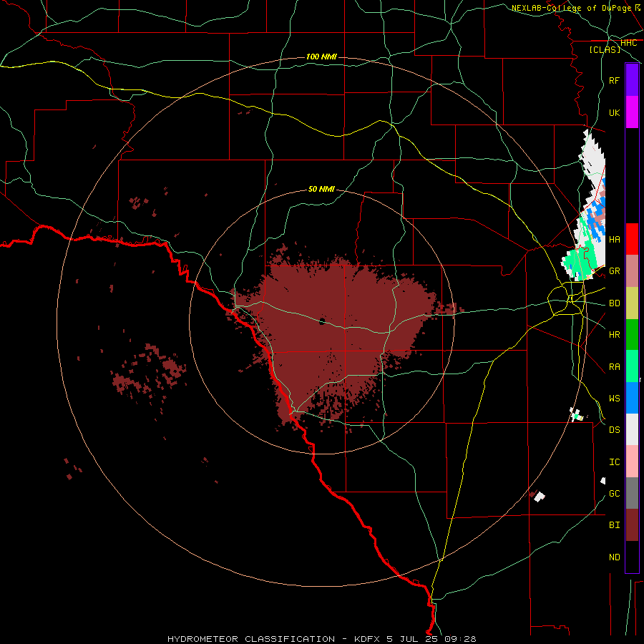This screenshot has height=644, width=644.
Task: Click the [CLAS] label
Action: point(605,49)
